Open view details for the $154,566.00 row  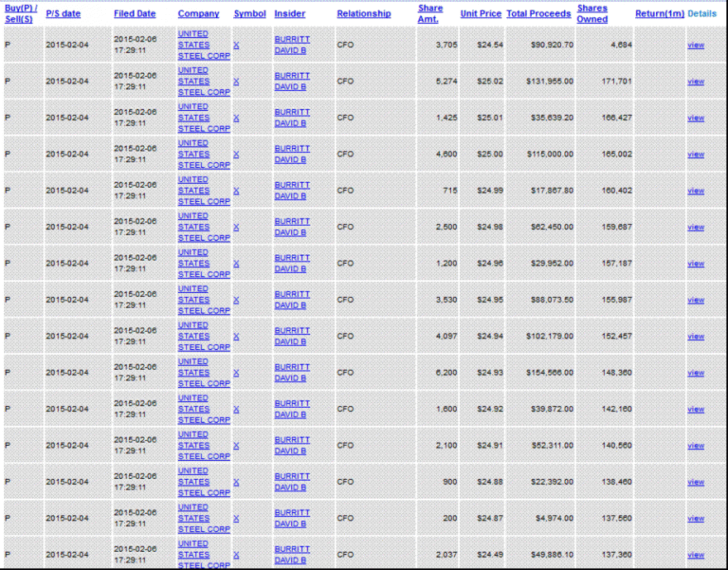tap(696, 373)
